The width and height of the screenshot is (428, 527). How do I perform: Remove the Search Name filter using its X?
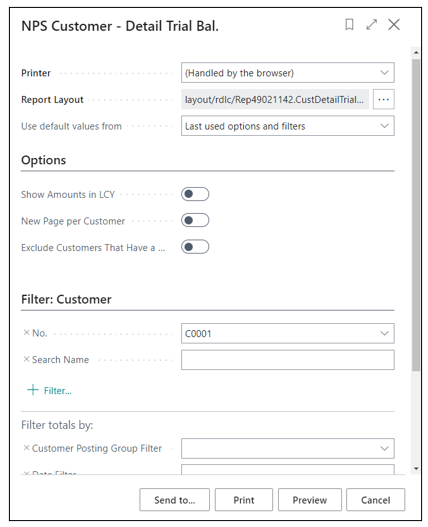coord(26,359)
